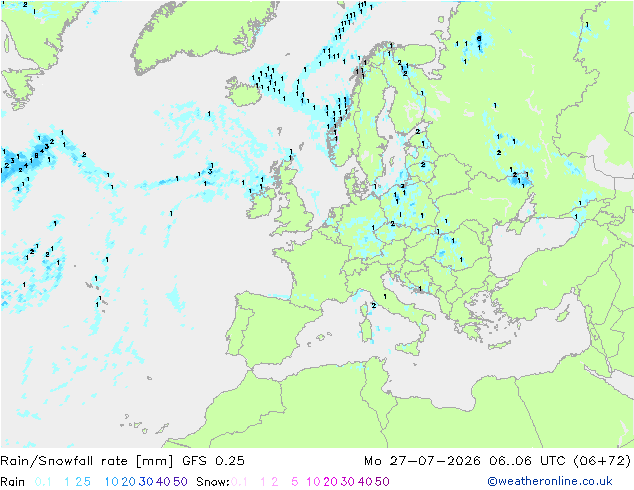Viewport: 634px width, 490px height.
Task: Select the rain legend value 10
Action: (x=111, y=482)
